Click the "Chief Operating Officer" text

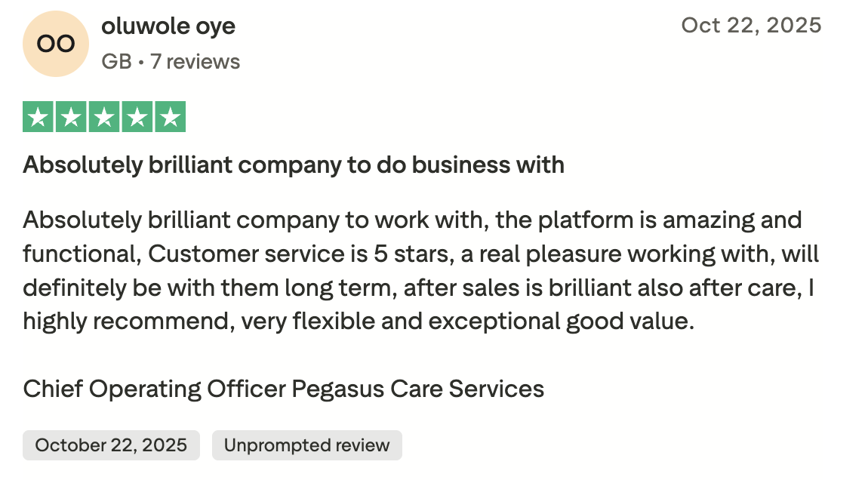coord(155,389)
